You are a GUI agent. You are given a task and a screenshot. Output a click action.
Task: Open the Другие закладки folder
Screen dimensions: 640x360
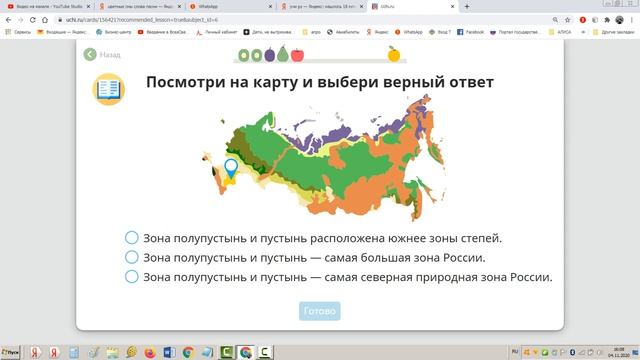[613, 32]
